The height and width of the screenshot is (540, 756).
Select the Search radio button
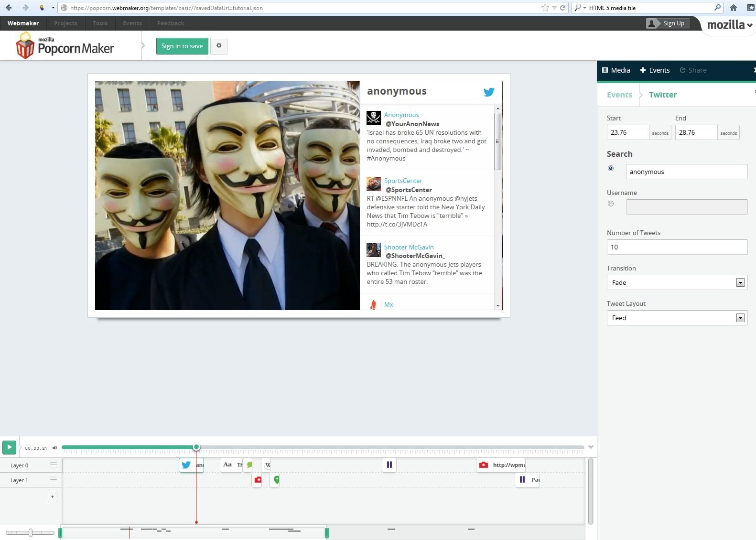(x=611, y=168)
